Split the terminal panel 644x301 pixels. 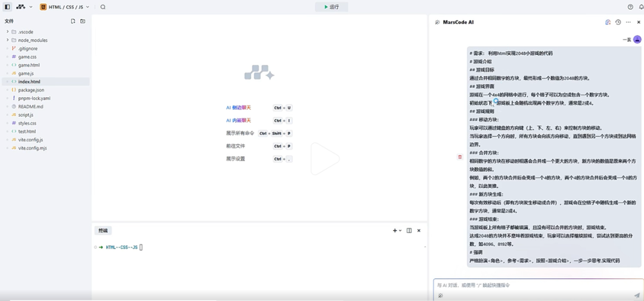[x=409, y=231]
